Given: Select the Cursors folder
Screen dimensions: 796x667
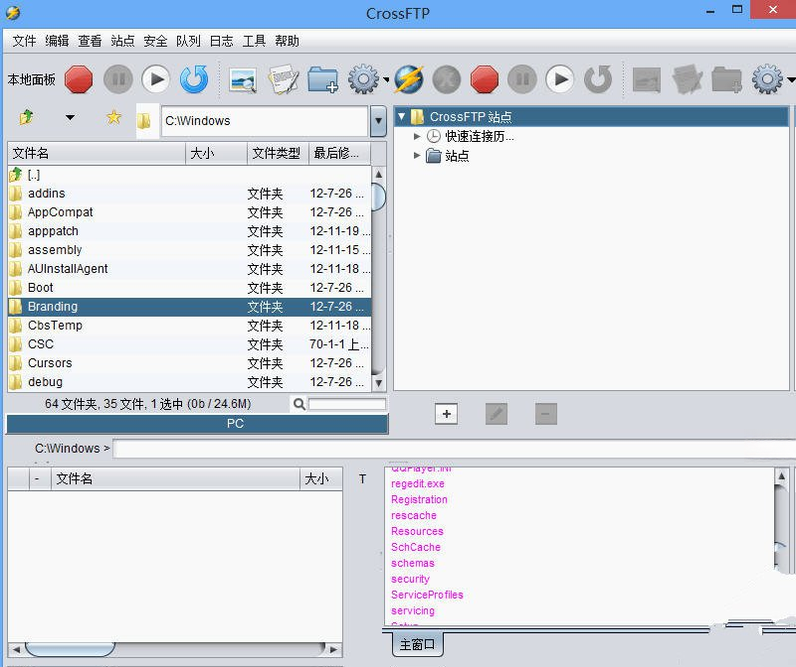Looking at the screenshot, I should [x=189, y=363].
